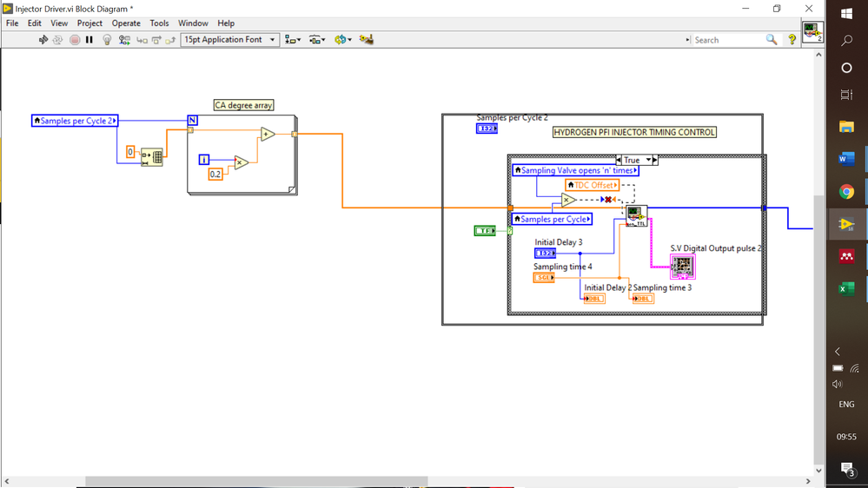The width and height of the screenshot is (868, 488).
Task: Select the Add function in For Loop
Action: [x=268, y=134]
